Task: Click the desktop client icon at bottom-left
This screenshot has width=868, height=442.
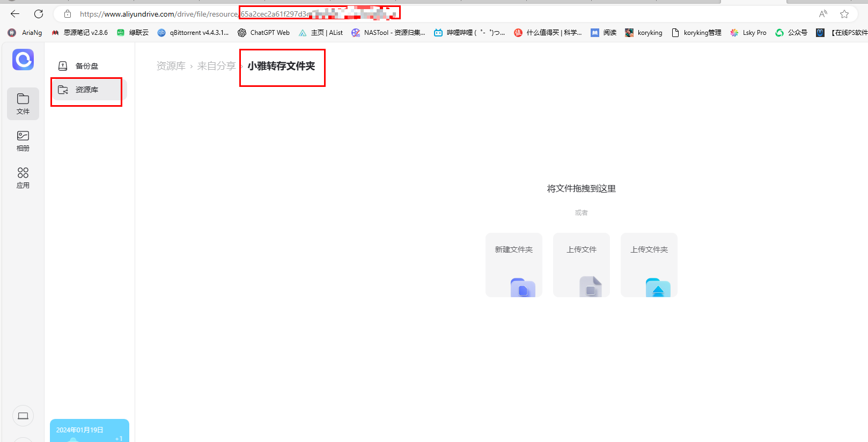Action: [23, 416]
